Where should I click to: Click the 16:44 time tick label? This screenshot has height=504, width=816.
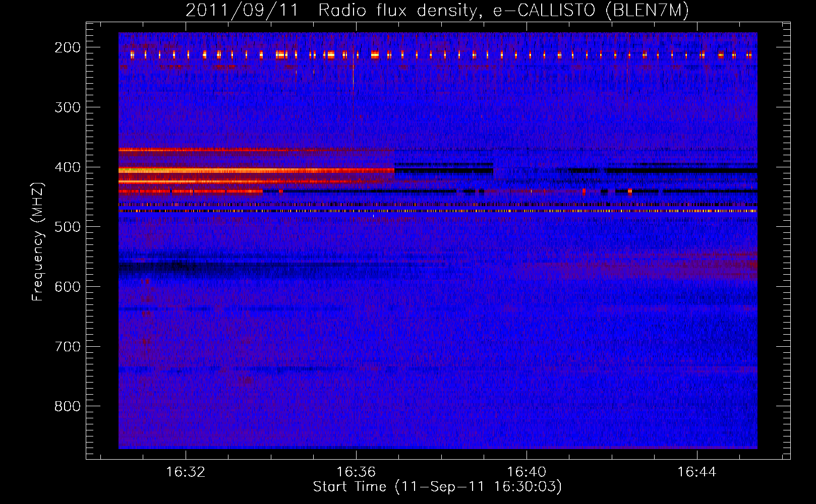(697, 472)
